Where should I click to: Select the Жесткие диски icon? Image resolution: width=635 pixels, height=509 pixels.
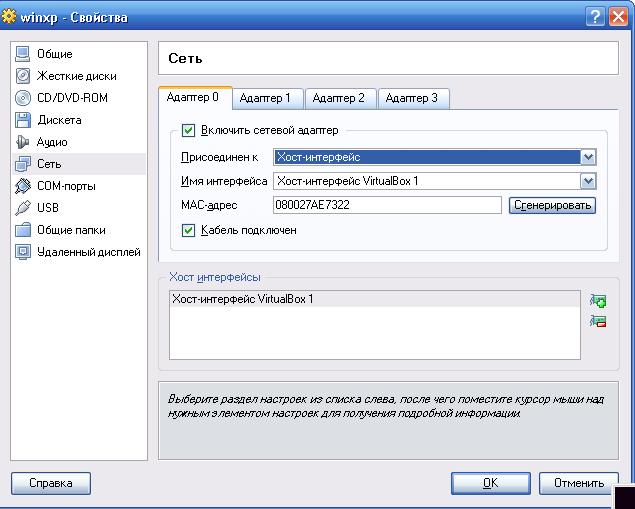coord(23,76)
